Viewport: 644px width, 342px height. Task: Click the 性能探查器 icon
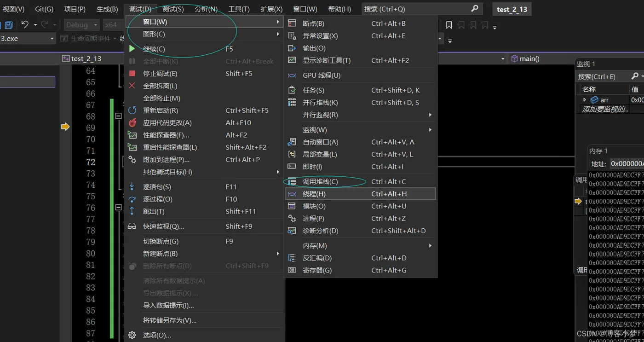[132, 135]
